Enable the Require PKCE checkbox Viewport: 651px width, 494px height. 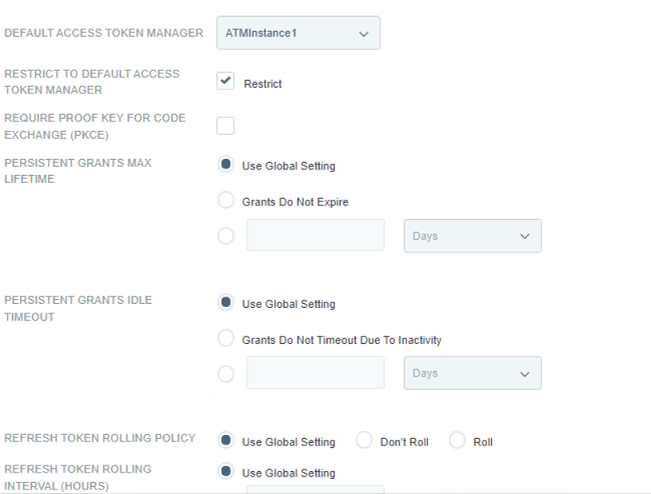click(x=225, y=126)
